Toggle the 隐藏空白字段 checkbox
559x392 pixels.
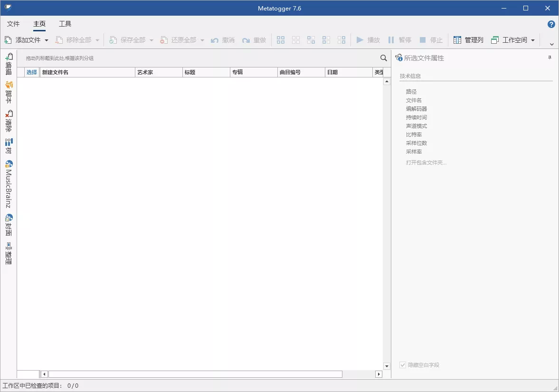point(402,365)
